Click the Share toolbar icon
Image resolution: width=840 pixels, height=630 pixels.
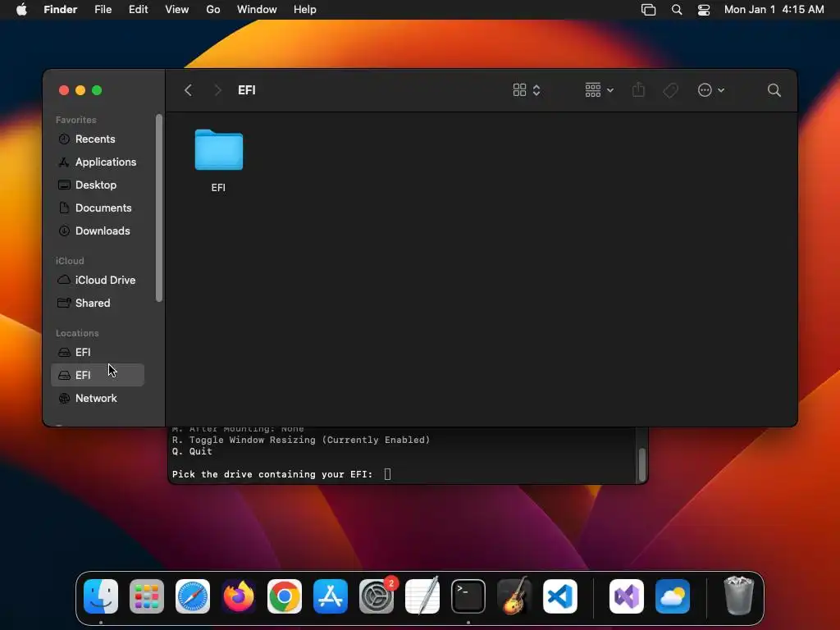click(638, 90)
